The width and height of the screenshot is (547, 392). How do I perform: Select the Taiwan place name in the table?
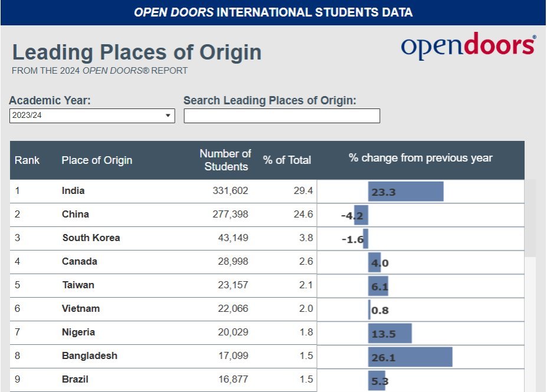78,285
